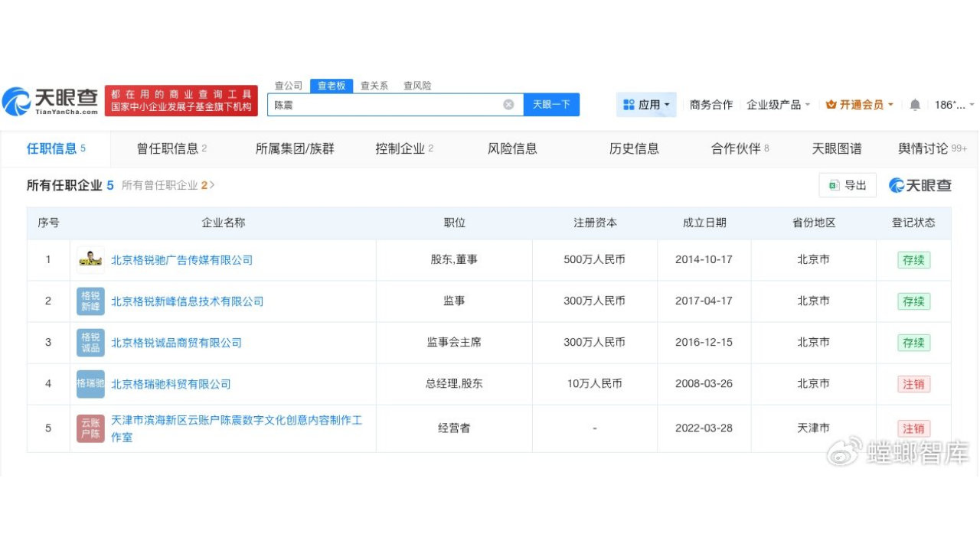Click the 经营者 position cell
980x550 pixels.
point(454,428)
